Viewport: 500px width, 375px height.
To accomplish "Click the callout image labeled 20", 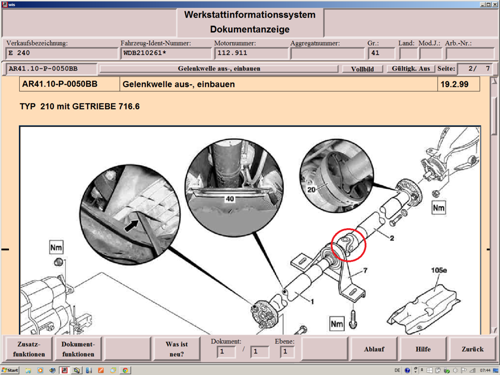I will click(x=336, y=176).
